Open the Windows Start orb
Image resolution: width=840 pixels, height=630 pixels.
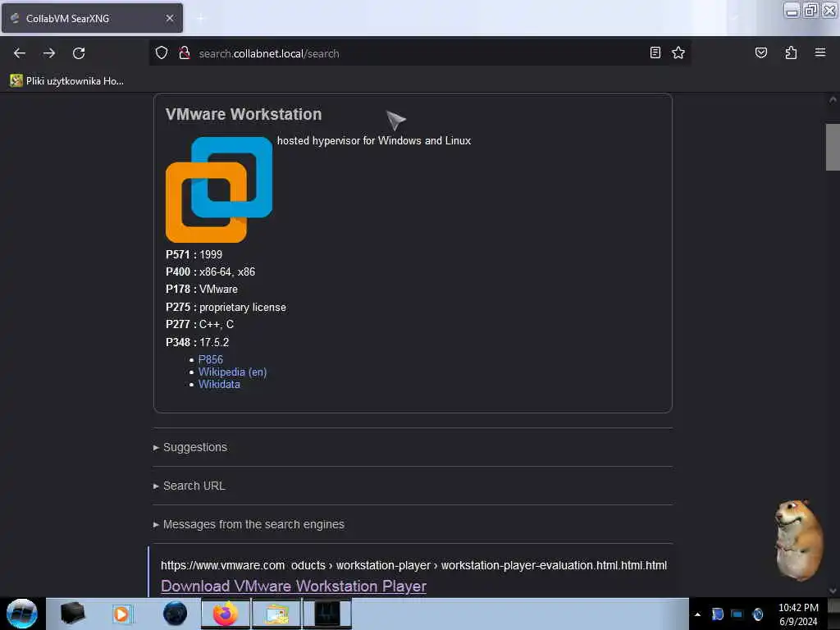tap(22, 614)
